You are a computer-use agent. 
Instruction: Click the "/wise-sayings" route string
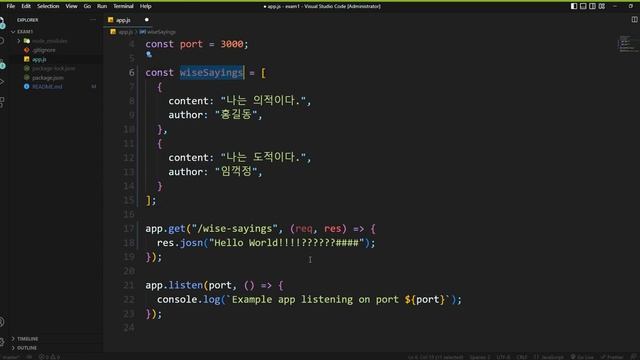(235, 229)
